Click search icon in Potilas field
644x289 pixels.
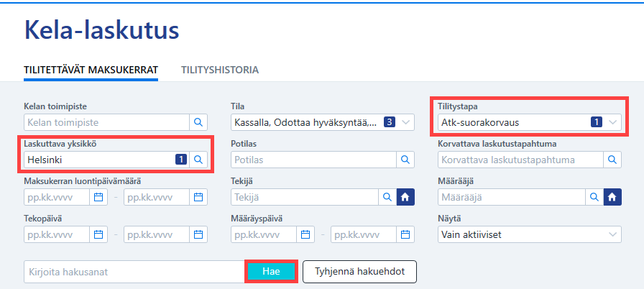[x=405, y=160]
